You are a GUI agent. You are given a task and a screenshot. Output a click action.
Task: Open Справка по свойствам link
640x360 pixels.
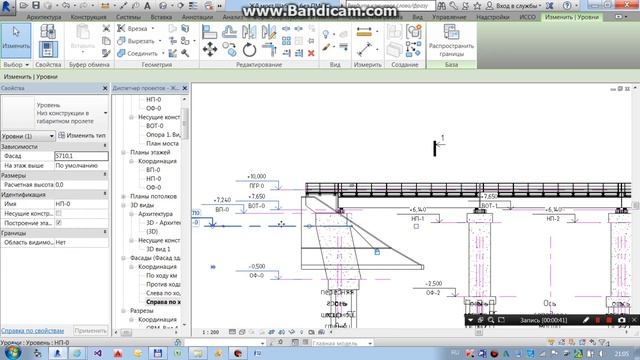[x=32, y=331]
